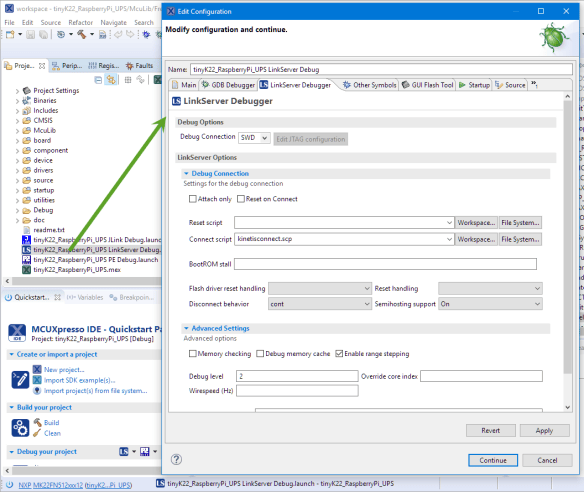This screenshot has height=492, width=584.
Task: Open the Debug Connection SWD dropdown
Action: pos(254,138)
